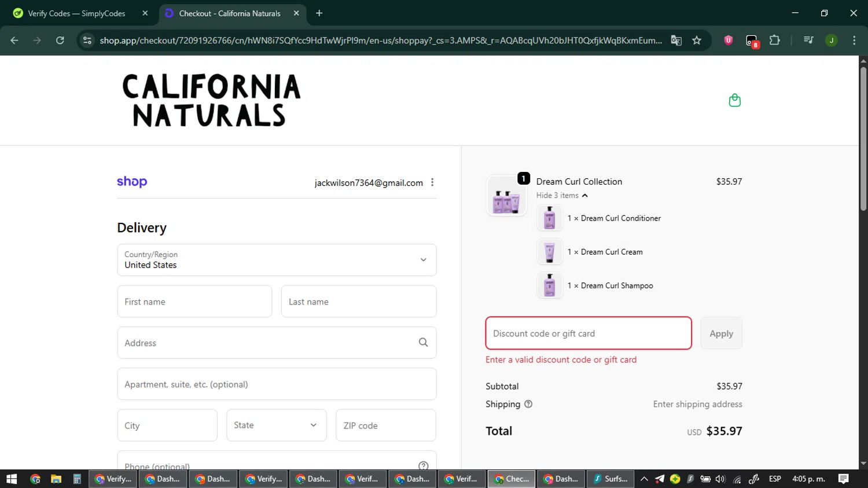Close the Checkout tab
Screen dimensions: 868x488
[296, 13]
